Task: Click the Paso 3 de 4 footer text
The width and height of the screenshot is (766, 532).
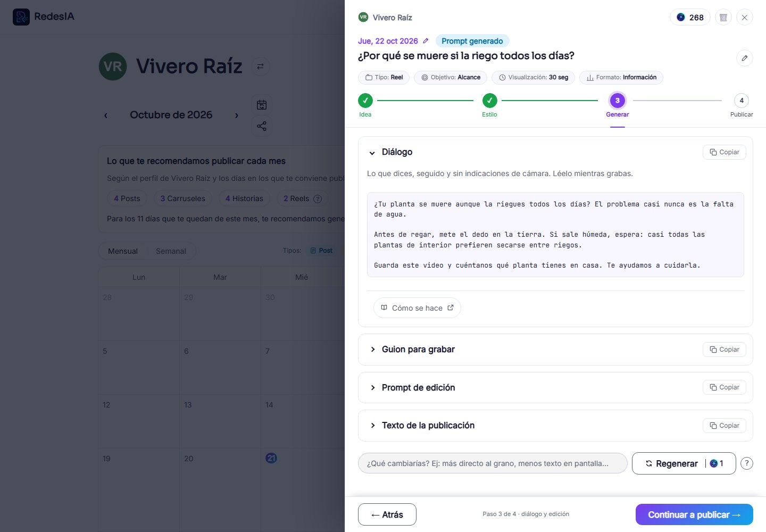Action: (x=526, y=514)
